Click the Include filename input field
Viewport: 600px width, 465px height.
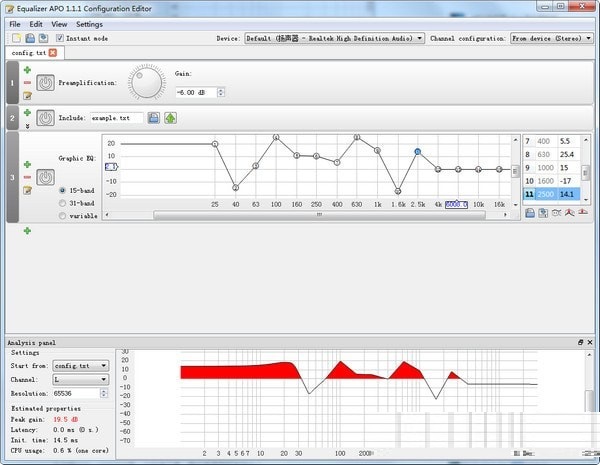coord(116,118)
